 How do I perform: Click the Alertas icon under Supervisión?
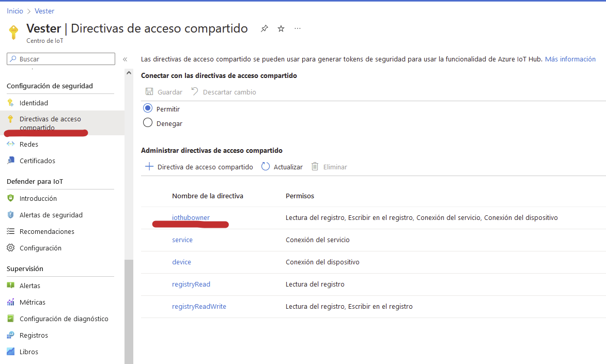coord(10,286)
